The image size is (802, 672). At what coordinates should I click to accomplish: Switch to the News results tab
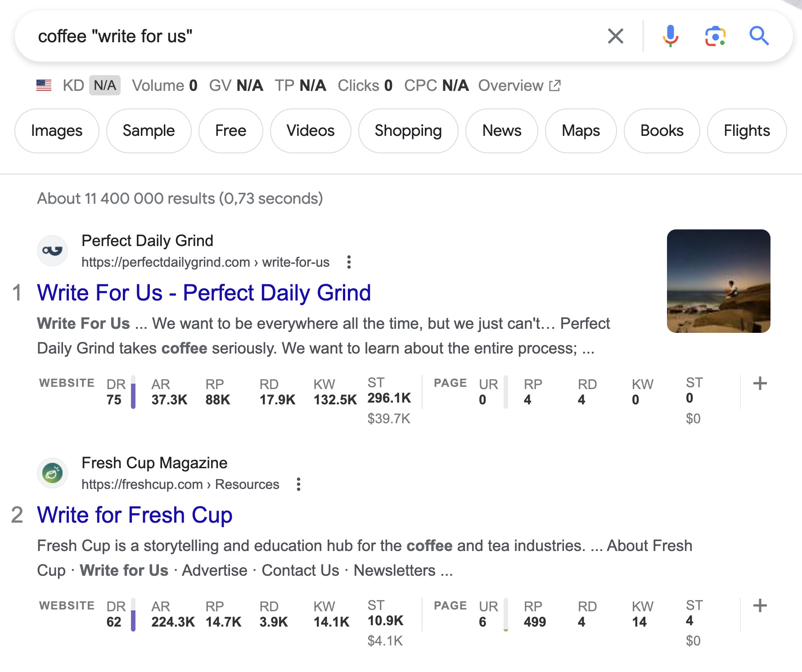[x=501, y=130]
